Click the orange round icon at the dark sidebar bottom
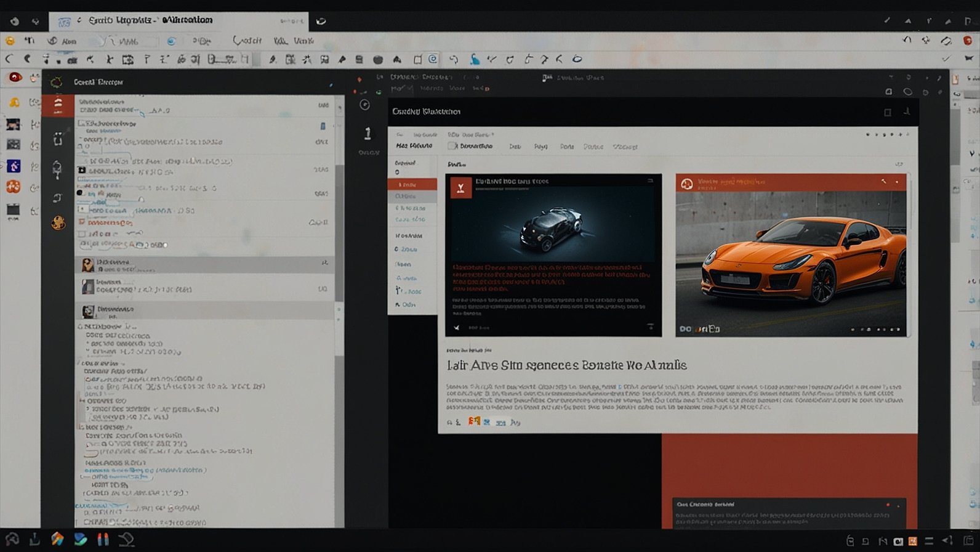Image resolution: width=980 pixels, height=552 pixels. pos(58,222)
